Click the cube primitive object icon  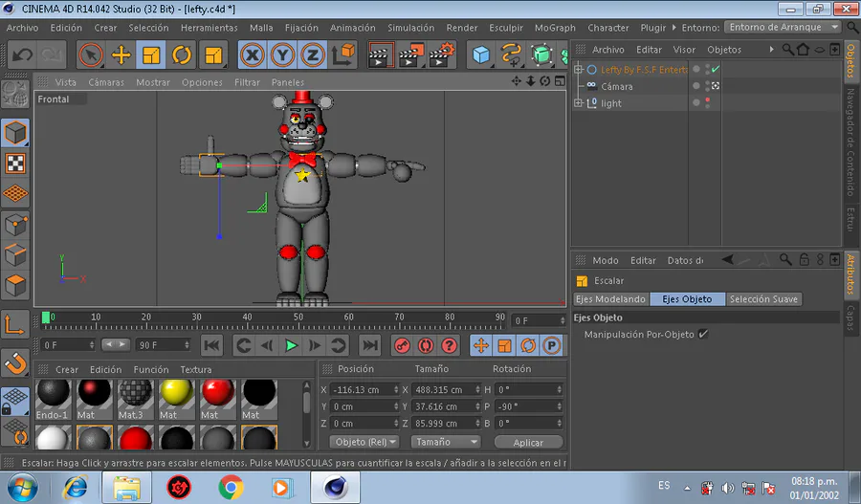coord(481,55)
